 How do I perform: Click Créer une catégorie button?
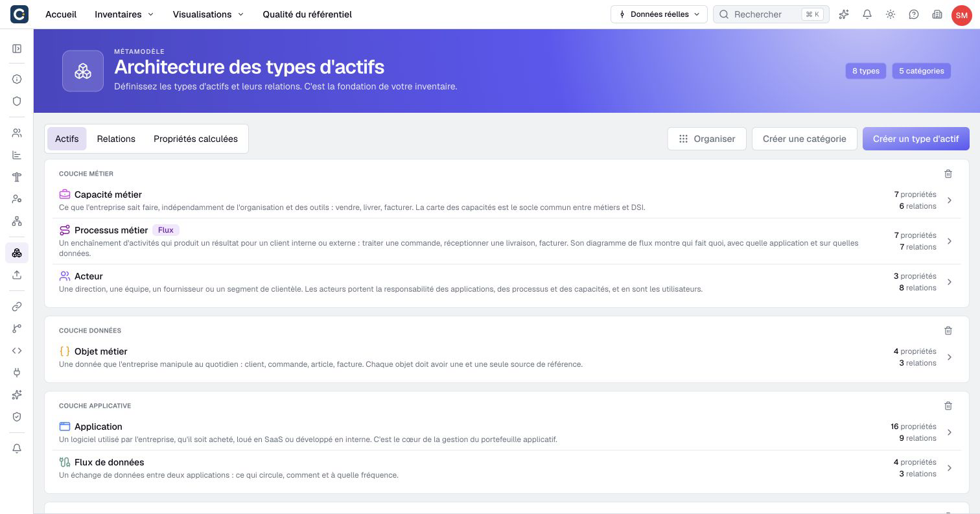804,139
